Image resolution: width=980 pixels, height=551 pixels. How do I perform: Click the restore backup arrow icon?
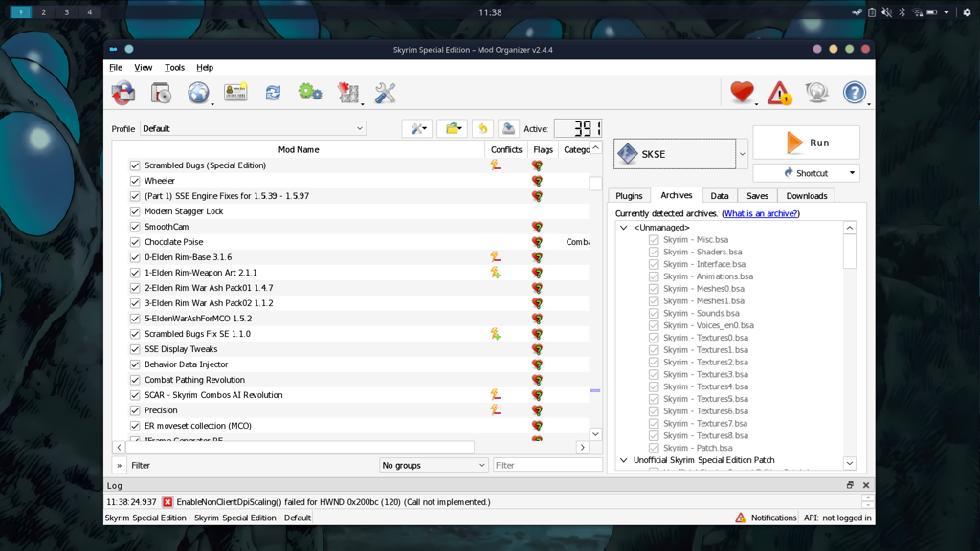(482, 129)
